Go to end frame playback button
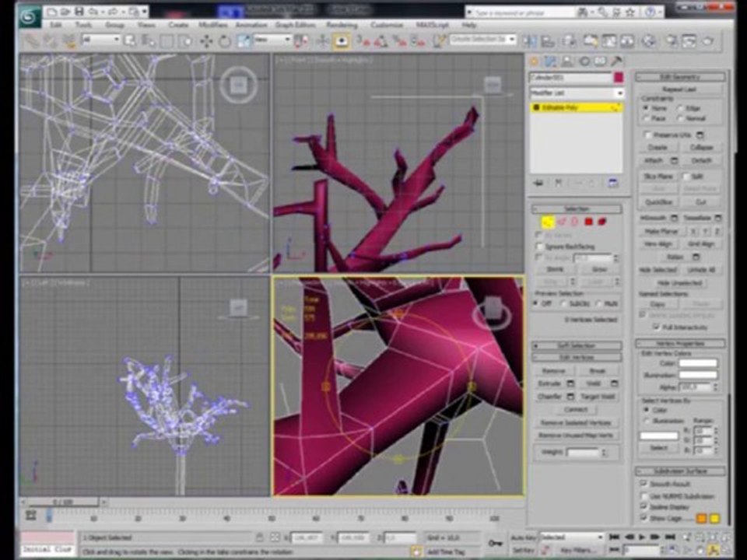 [x=670, y=537]
